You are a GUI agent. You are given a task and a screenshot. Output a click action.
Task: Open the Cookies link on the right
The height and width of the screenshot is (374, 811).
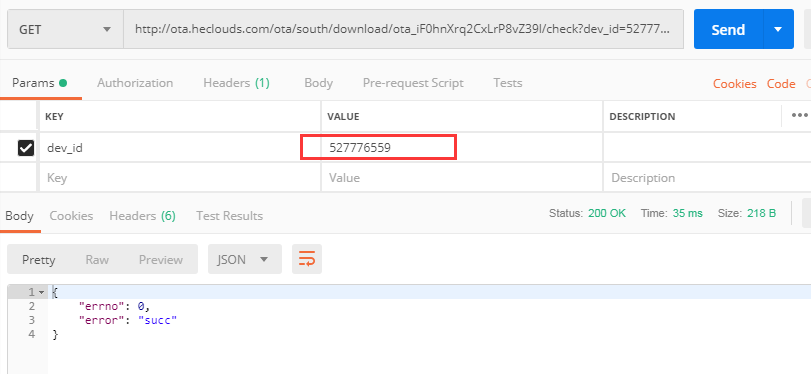[x=734, y=84]
